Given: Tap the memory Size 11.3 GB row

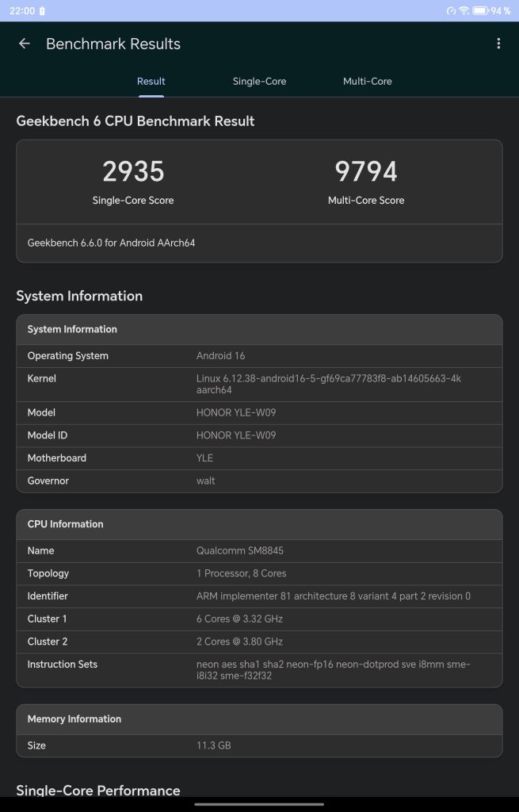Looking at the screenshot, I should coord(259,745).
